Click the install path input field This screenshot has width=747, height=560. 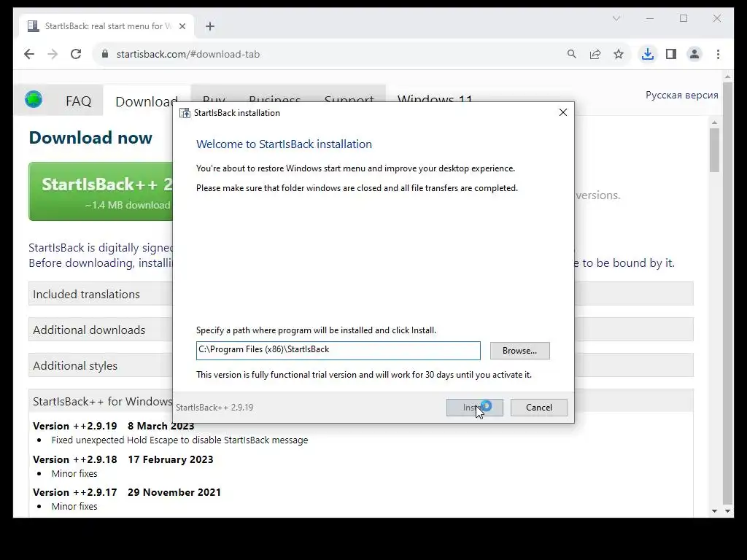click(338, 351)
